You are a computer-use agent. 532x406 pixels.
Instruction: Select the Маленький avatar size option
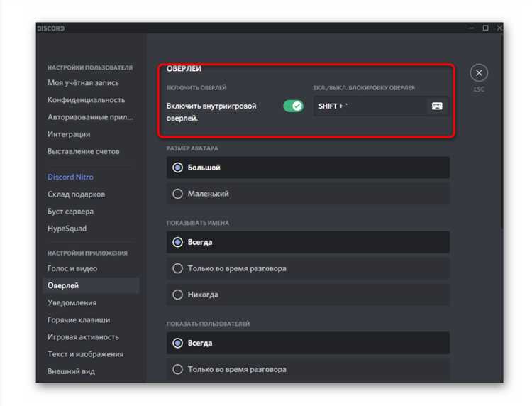[308, 194]
